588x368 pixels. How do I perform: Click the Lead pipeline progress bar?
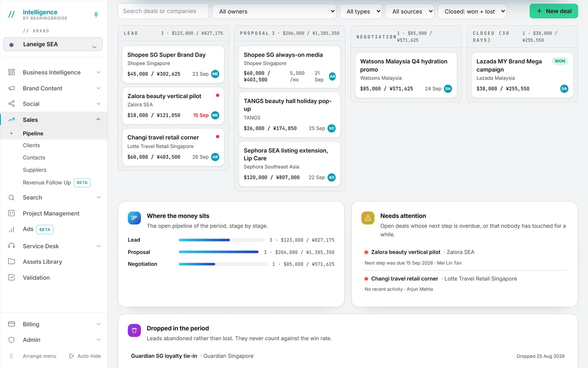pos(222,240)
